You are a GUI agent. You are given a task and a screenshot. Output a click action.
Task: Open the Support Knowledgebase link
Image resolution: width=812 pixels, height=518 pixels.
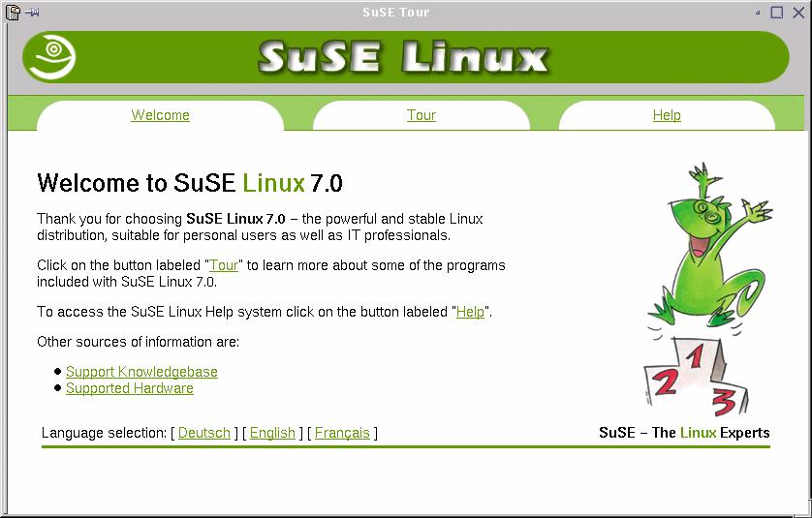point(141,372)
